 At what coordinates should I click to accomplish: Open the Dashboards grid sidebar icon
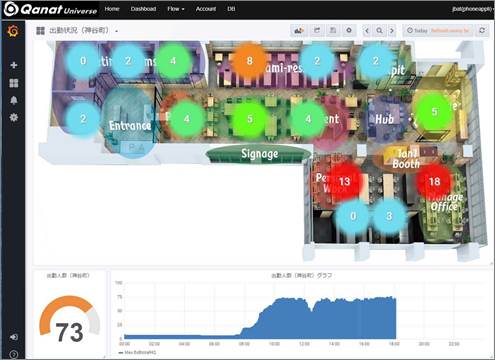tap(14, 83)
